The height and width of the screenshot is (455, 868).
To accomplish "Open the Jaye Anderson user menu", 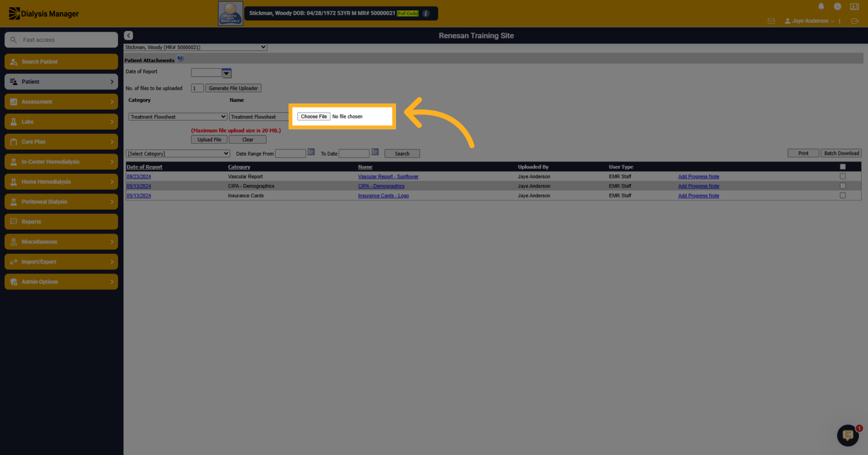I will pyautogui.click(x=809, y=21).
